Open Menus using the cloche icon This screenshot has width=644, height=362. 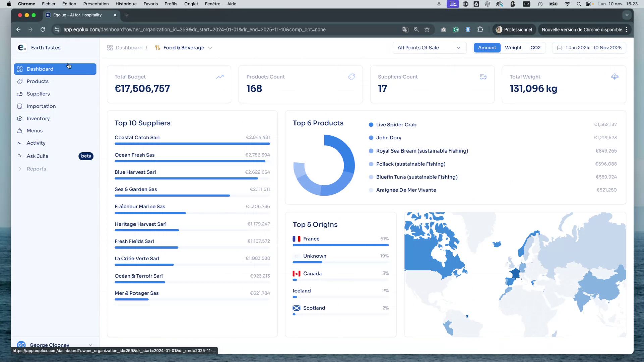(x=20, y=131)
